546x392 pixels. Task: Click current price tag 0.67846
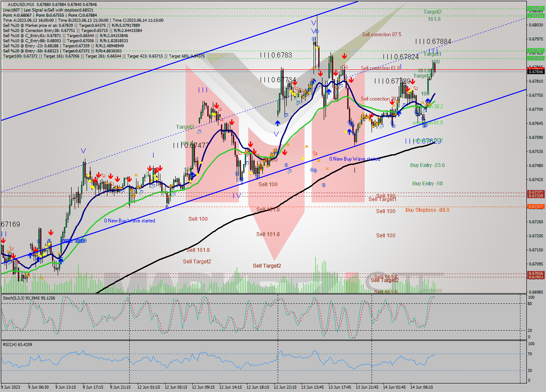point(536,72)
